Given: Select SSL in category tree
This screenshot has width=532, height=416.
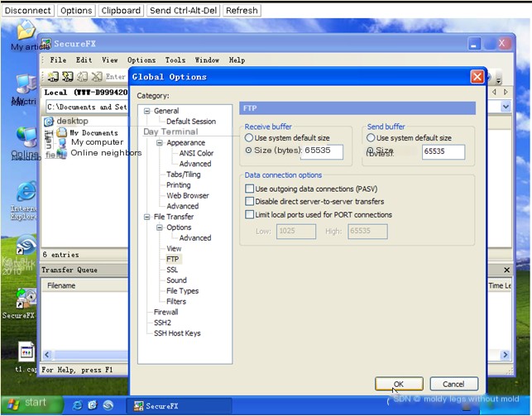Looking at the screenshot, I should 172,270.
